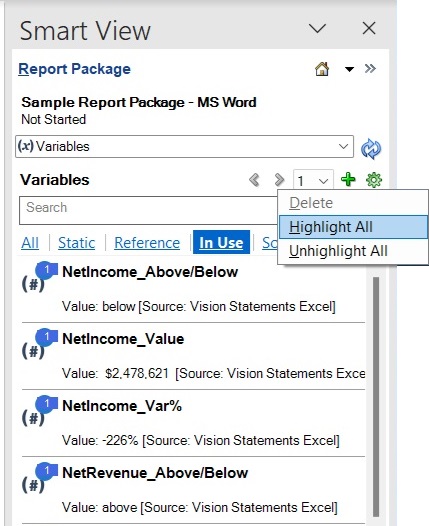Click the reference icon beside NetIncome_Value

point(39,344)
